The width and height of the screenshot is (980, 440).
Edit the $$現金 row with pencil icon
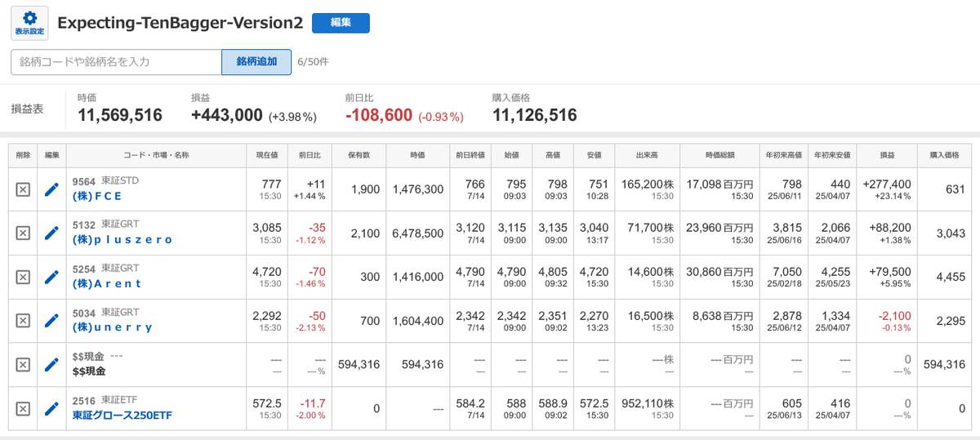coord(51,364)
